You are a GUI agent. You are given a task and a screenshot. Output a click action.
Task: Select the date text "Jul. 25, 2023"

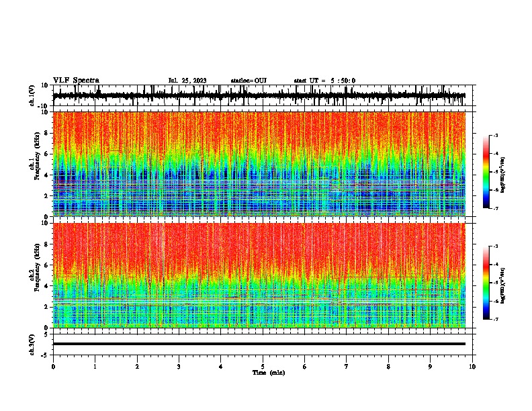coord(187,81)
